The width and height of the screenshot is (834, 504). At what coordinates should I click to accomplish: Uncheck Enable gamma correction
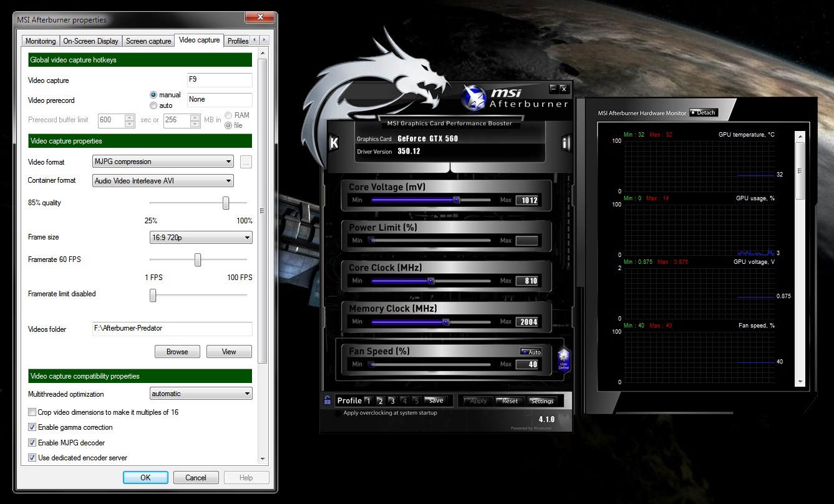click(x=32, y=427)
